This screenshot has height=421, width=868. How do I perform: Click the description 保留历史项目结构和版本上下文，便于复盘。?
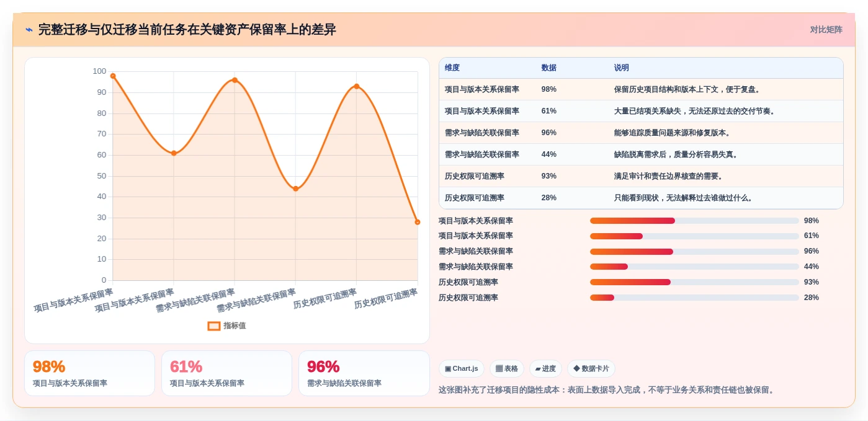687,89
